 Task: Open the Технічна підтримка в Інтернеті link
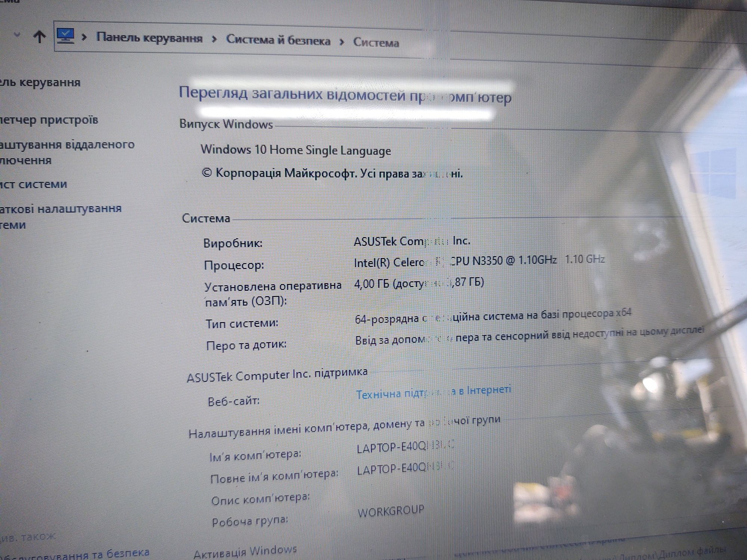(x=434, y=392)
